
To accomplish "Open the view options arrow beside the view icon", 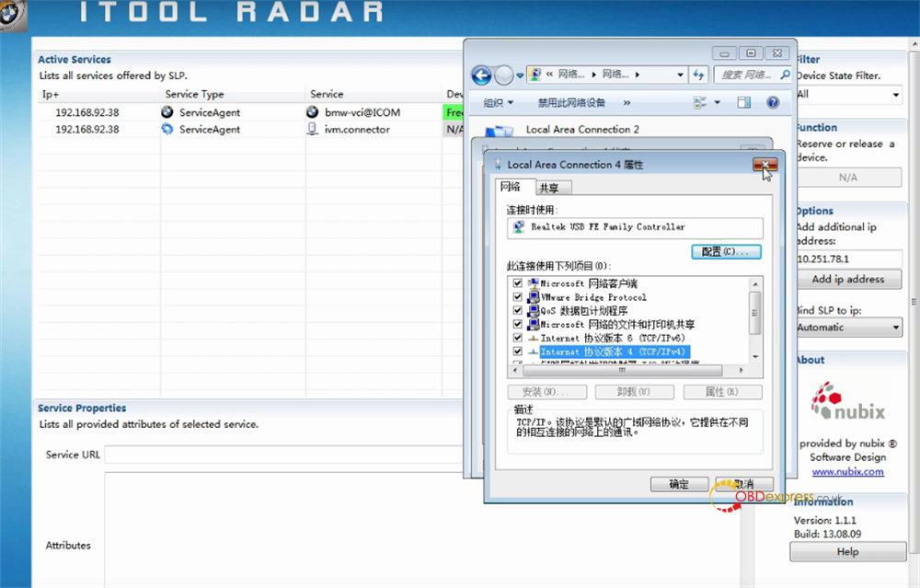I will click(x=717, y=103).
